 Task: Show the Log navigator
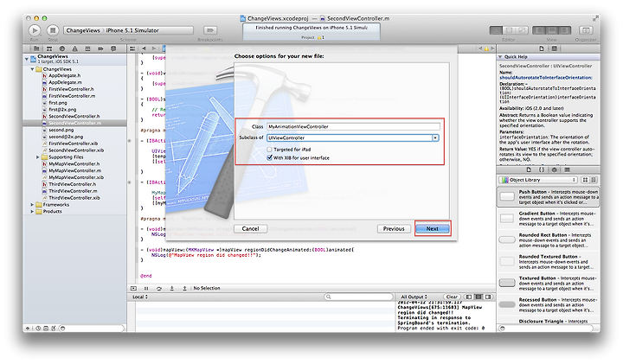click(x=113, y=48)
